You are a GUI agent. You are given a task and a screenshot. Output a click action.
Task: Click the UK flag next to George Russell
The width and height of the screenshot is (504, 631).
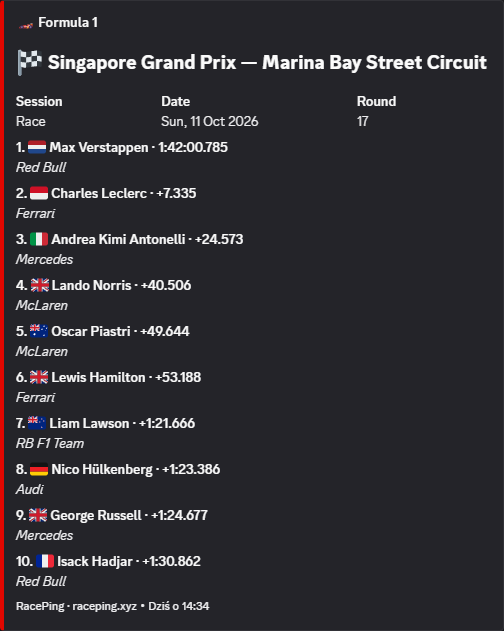point(38,515)
